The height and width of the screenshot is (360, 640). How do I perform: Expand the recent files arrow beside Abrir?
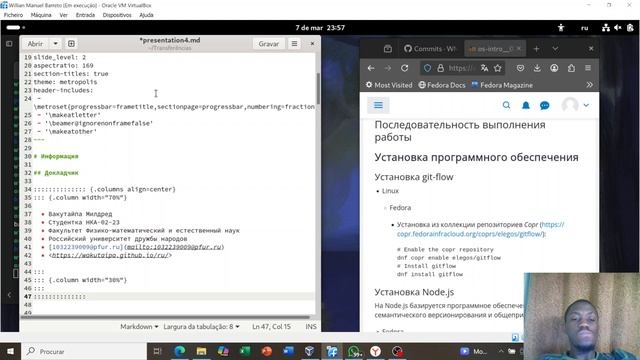pos(56,44)
